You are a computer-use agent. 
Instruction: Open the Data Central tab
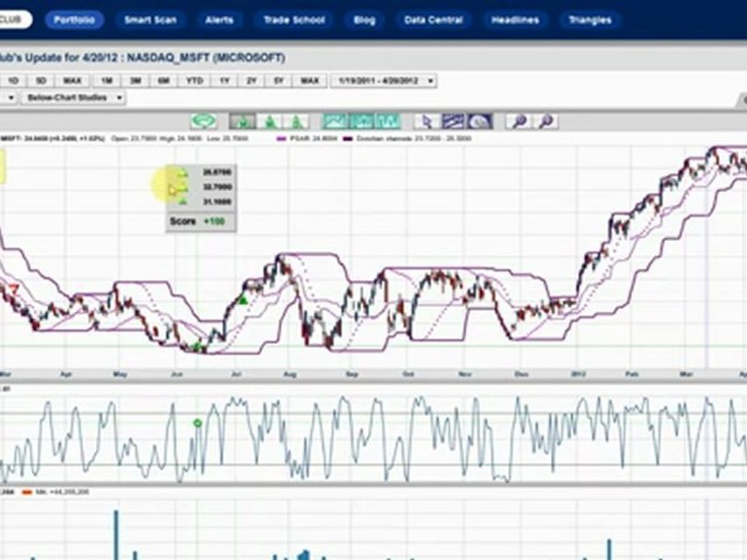pos(433,20)
